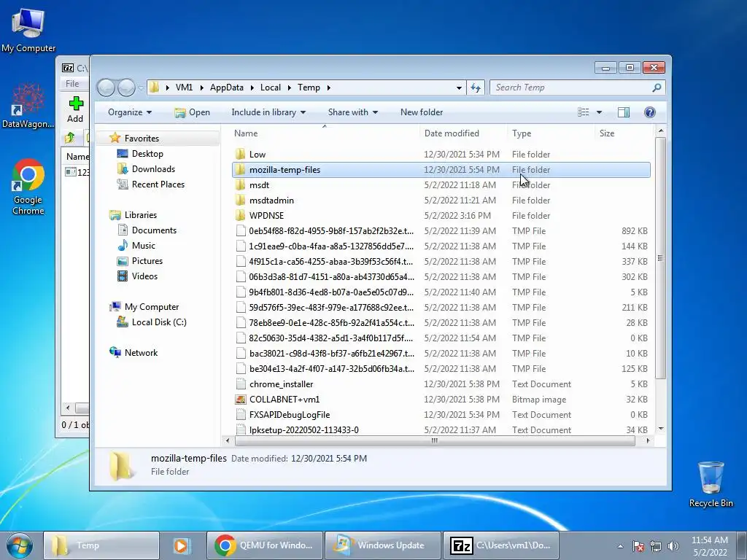Select the msdtadmin folder

tap(441, 201)
